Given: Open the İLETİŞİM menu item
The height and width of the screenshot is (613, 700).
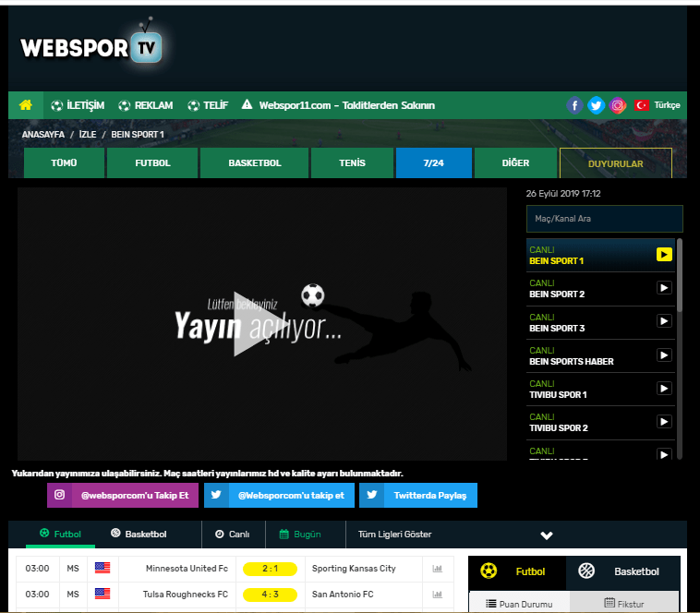Looking at the screenshot, I should 78,105.
